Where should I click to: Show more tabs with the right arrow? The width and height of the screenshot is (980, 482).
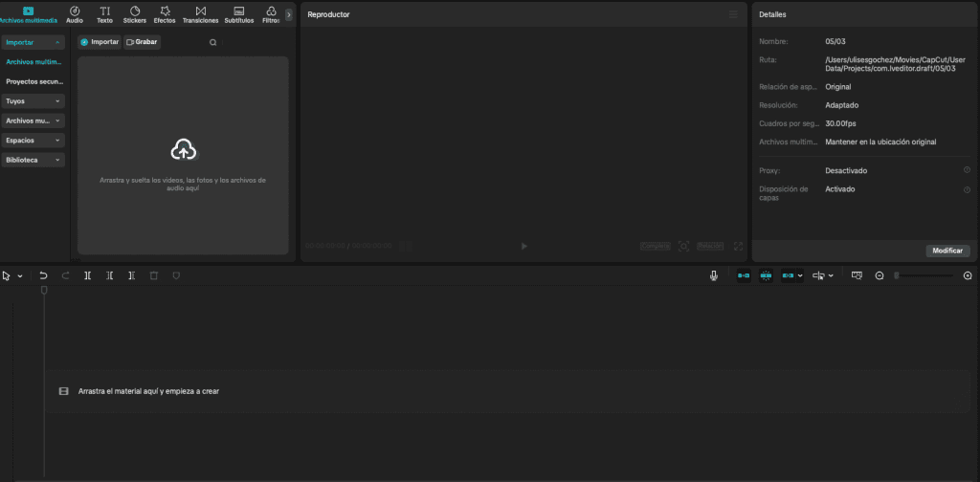[x=289, y=14]
